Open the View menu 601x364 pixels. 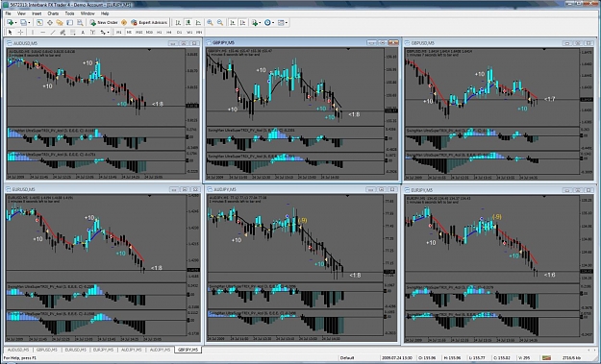(21, 13)
